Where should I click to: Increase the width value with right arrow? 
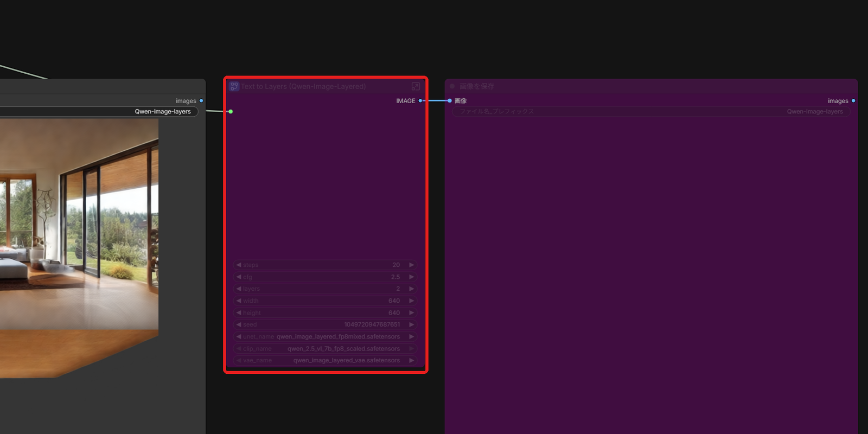click(x=412, y=301)
